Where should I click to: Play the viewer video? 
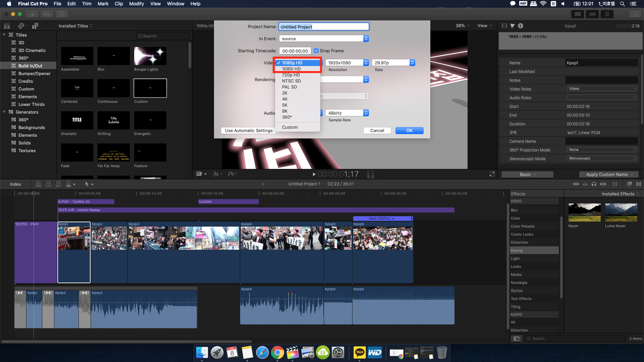314,174
